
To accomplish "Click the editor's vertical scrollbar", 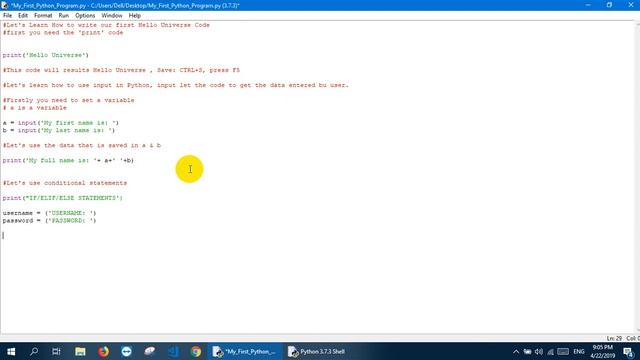I will click(x=638, y=176).
